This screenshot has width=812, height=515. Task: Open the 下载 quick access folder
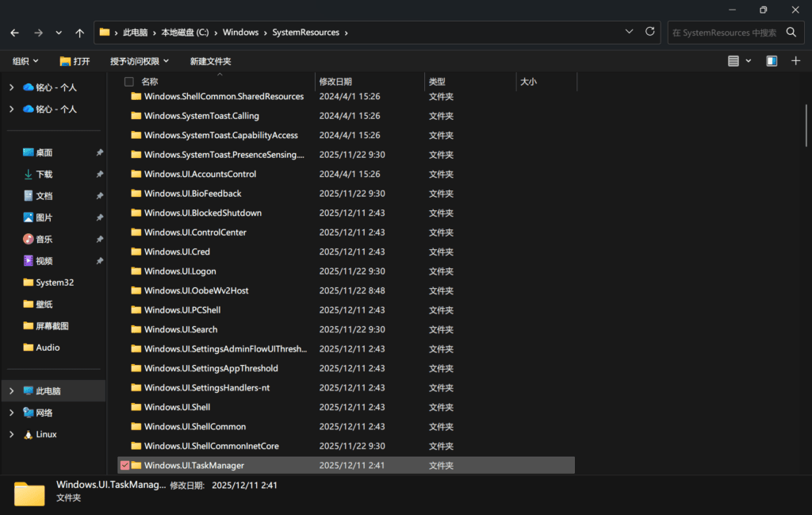44,174
